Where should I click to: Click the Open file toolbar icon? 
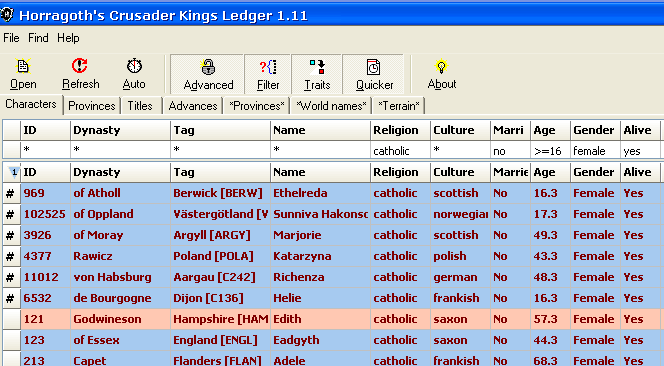[23, 66]
